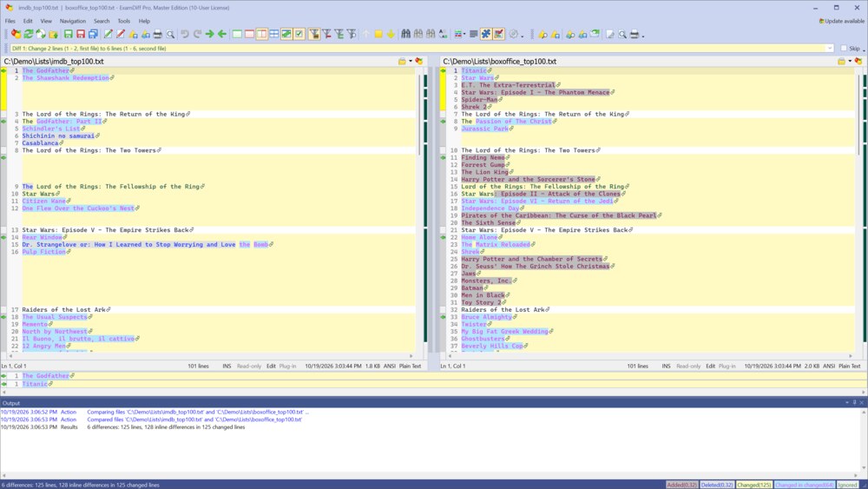The width and height of the screenshot is (868, 489).
Task: Click the printer icon in left toolbar group
Action: click(158, 35)
